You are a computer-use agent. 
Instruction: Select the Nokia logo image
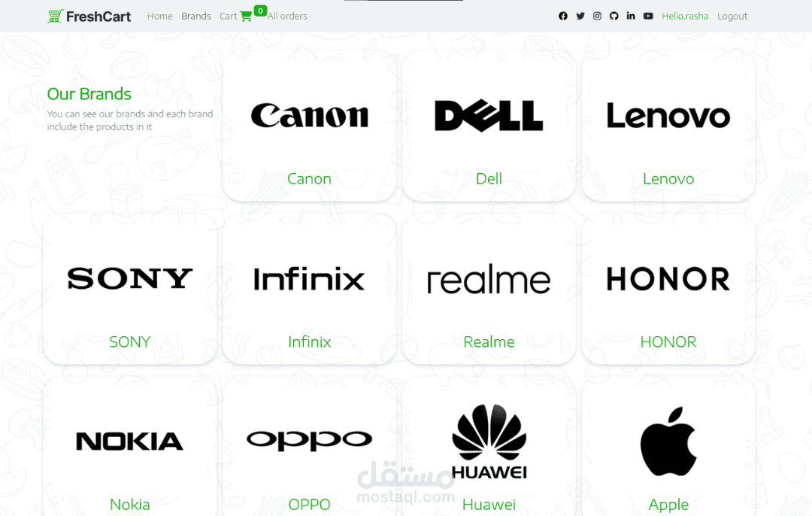click(130, 442)
